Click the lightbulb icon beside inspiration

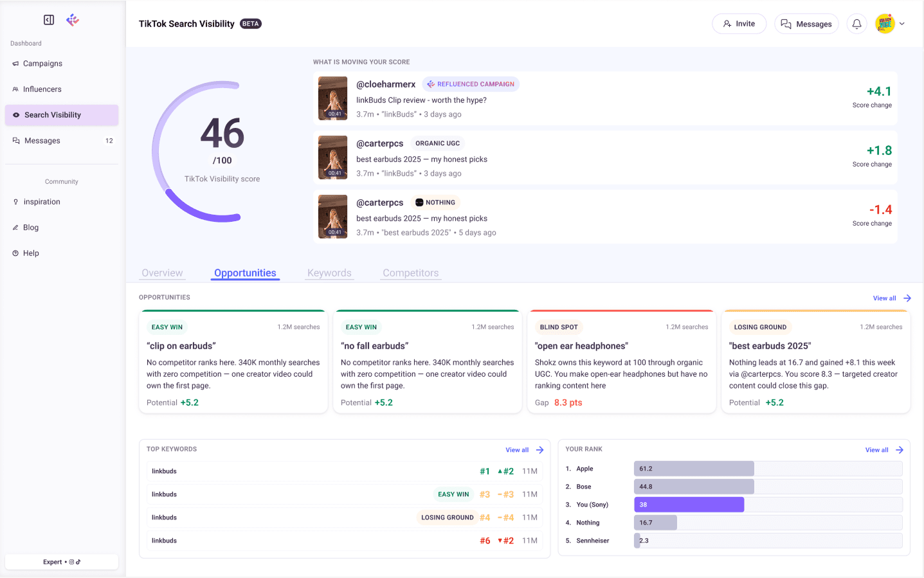coord(16,202)
